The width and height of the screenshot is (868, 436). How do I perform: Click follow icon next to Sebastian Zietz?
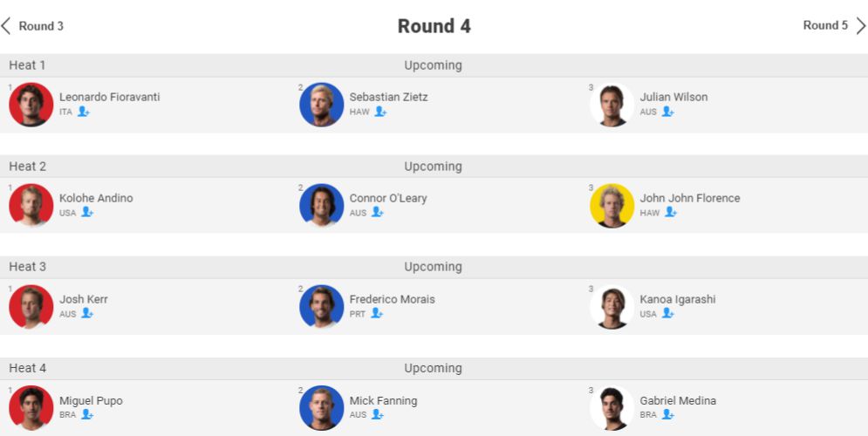pos(380,112)
